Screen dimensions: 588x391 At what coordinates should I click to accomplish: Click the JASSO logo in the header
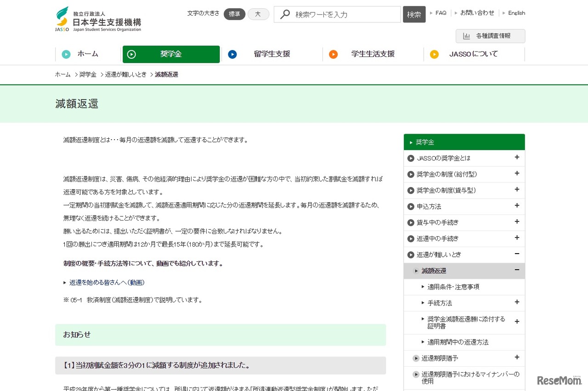(x=98, y=19)
